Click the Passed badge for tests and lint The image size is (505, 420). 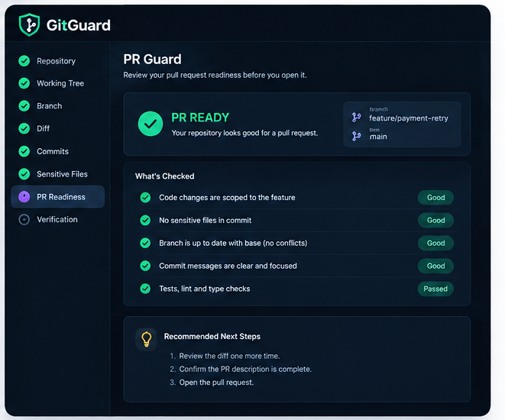click(435, 289)
